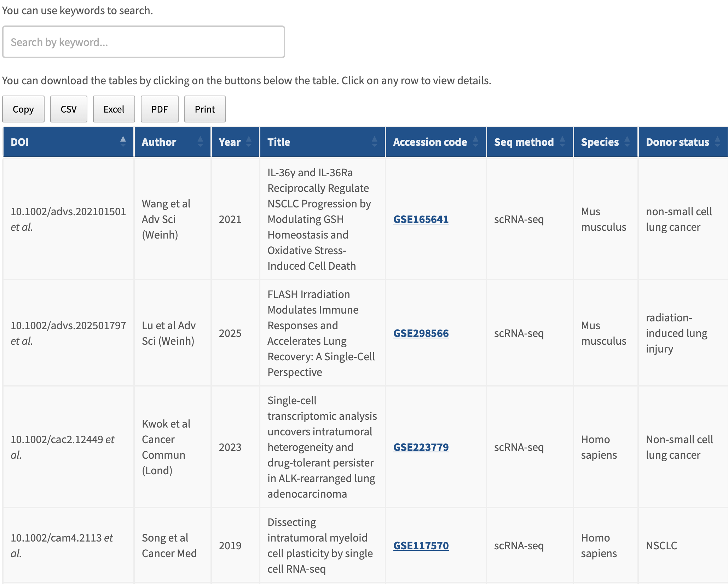Sort by Seq method sort icon

(562, 142)
